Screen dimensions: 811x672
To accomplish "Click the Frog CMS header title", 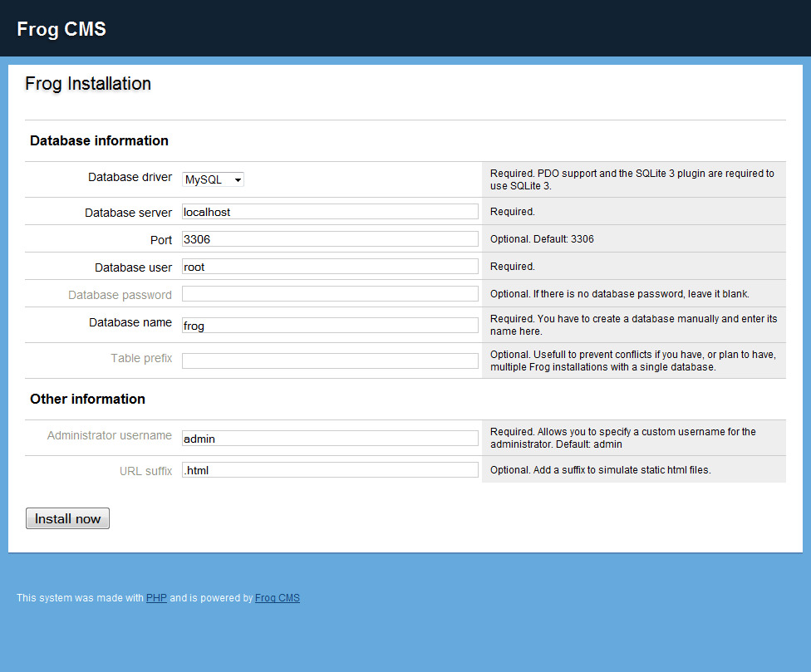I will coord(61,29).
